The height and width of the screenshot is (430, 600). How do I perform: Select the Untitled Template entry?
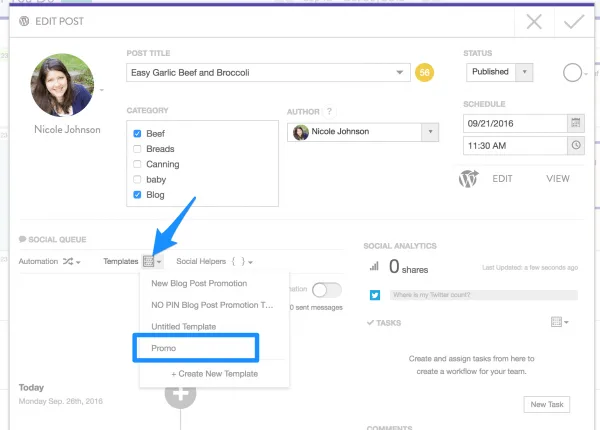click(183, 327)
